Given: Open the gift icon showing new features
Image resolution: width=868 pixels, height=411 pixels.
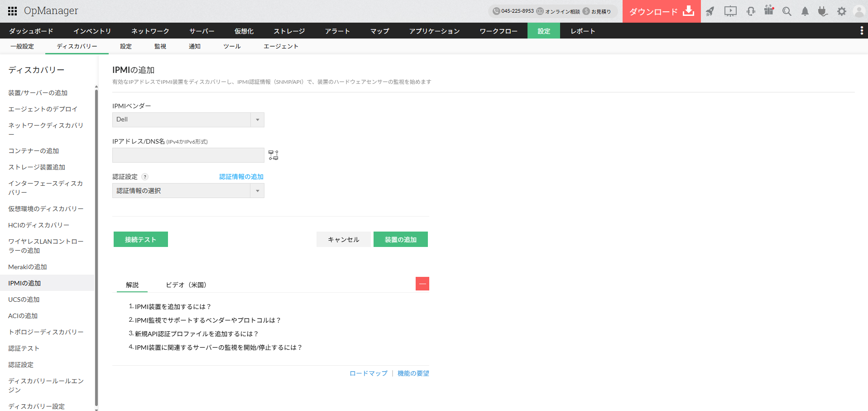Looking at the screenshot, I should coord(768,10).
